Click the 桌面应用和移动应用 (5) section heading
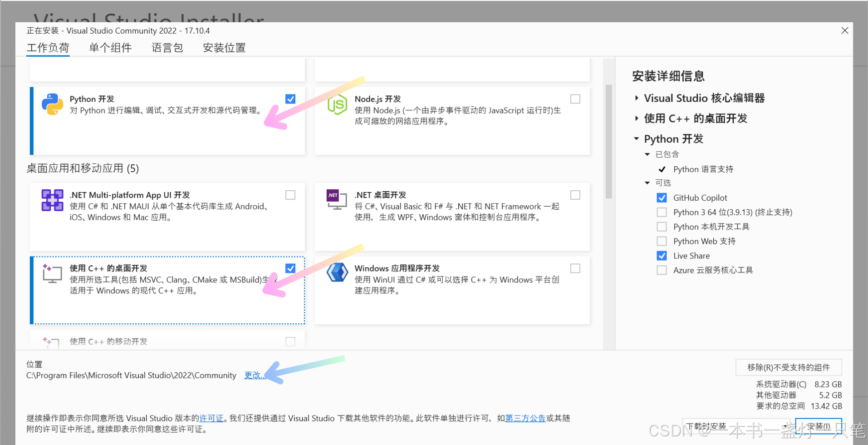 click(83, 168)
